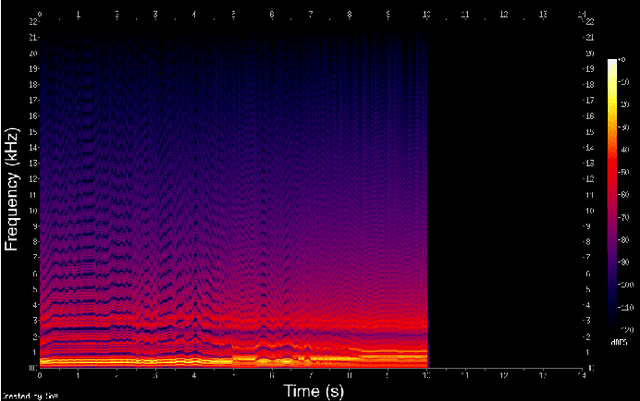Click the 18 kHz label on right axis

coord(590,85)
